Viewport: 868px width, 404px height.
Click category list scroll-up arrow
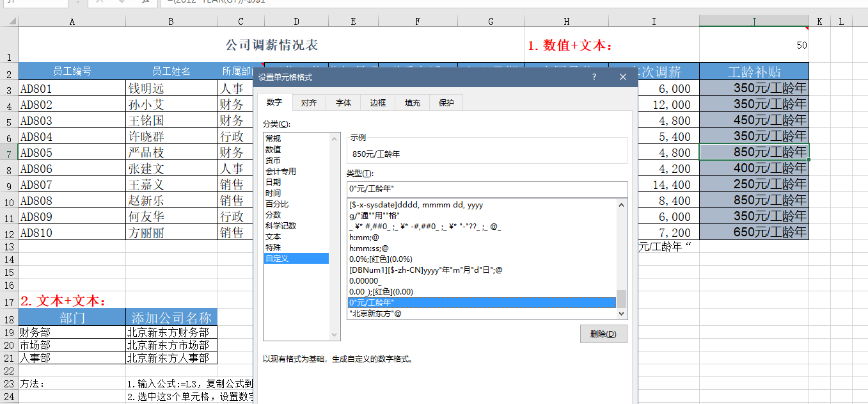335,138
